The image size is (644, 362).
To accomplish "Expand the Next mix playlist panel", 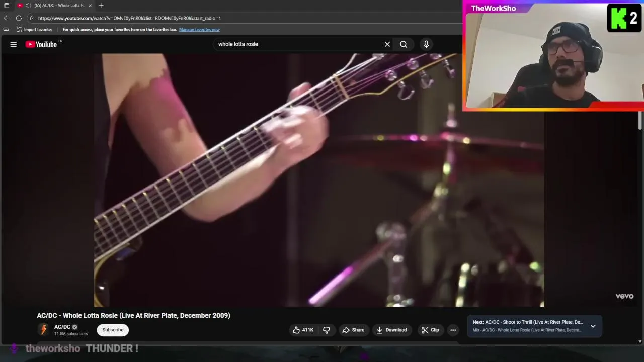I will (593, 326).
